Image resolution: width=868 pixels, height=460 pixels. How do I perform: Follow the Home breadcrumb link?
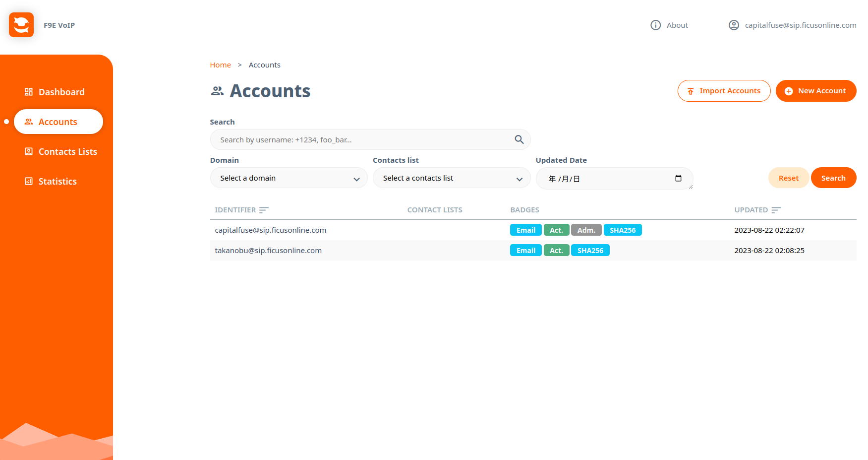(x=220, y=65)
